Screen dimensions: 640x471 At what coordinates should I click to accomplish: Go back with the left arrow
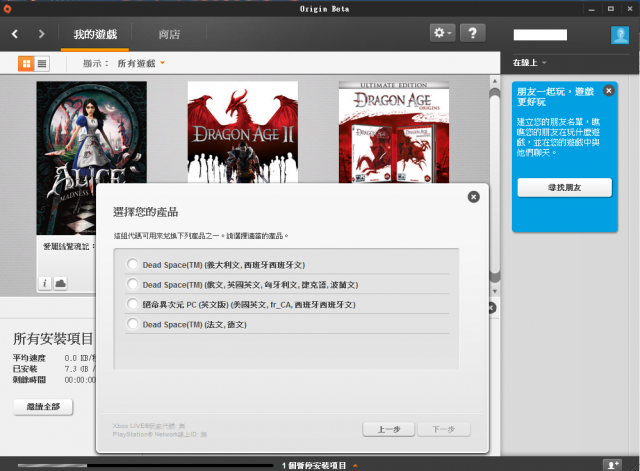pos(15,34)
